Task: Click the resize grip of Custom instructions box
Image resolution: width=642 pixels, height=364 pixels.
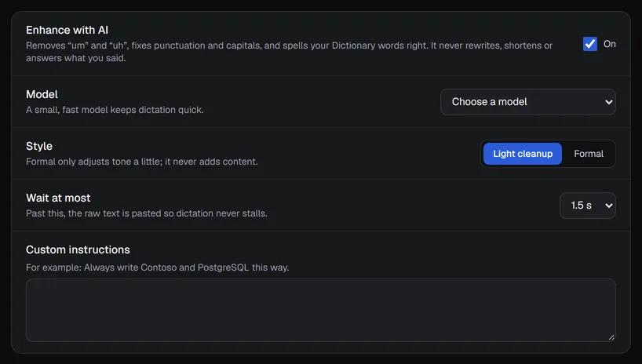Action: coord(611,337)
